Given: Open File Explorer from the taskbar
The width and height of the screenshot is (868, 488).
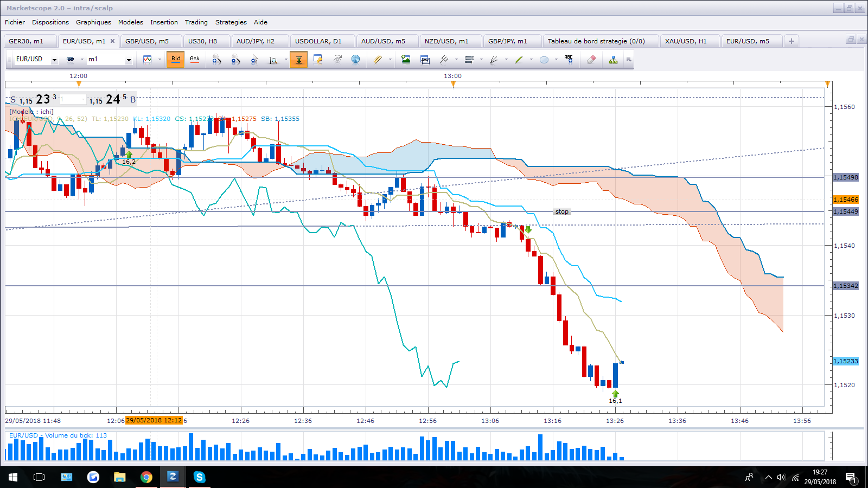Looking at the screenshot, I should 119,477.
